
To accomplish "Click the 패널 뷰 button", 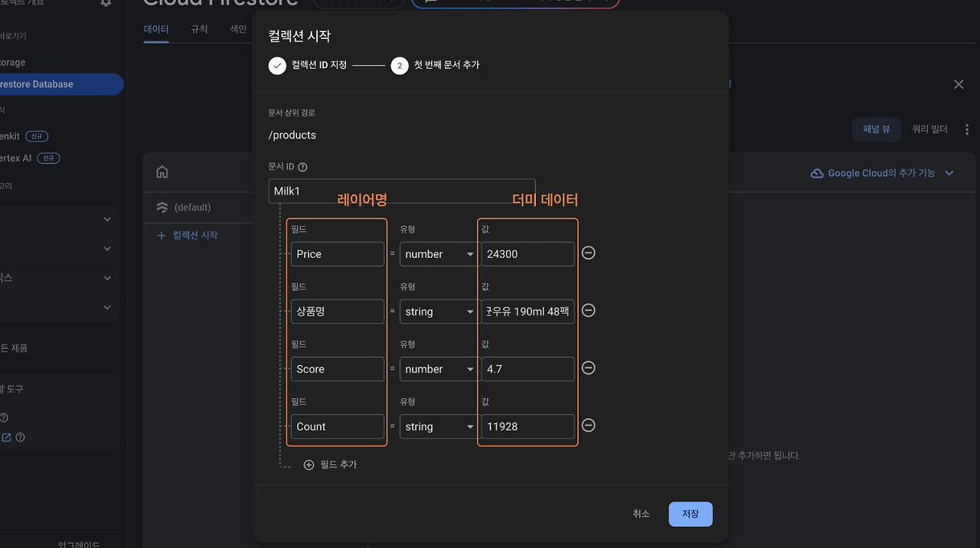I will coord(876,129).
